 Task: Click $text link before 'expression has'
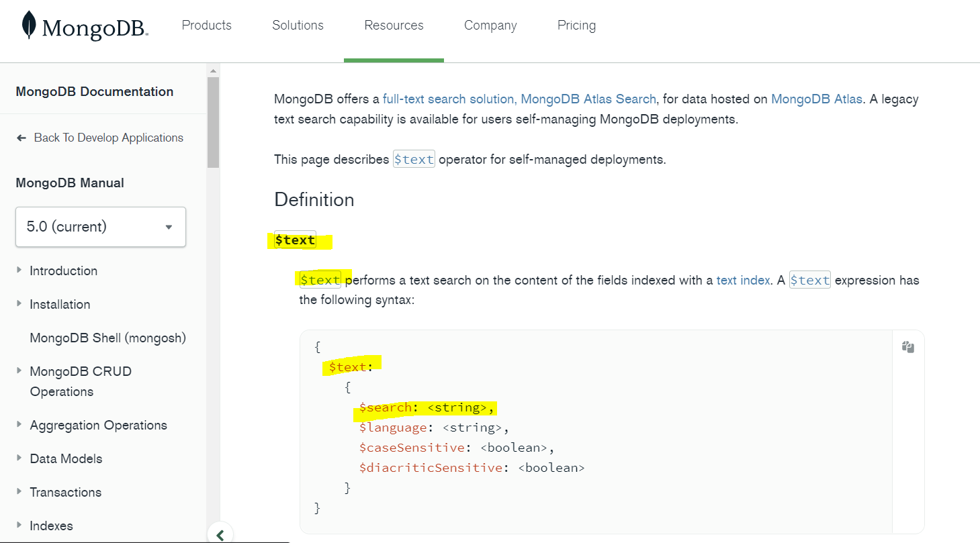[810, 280]
